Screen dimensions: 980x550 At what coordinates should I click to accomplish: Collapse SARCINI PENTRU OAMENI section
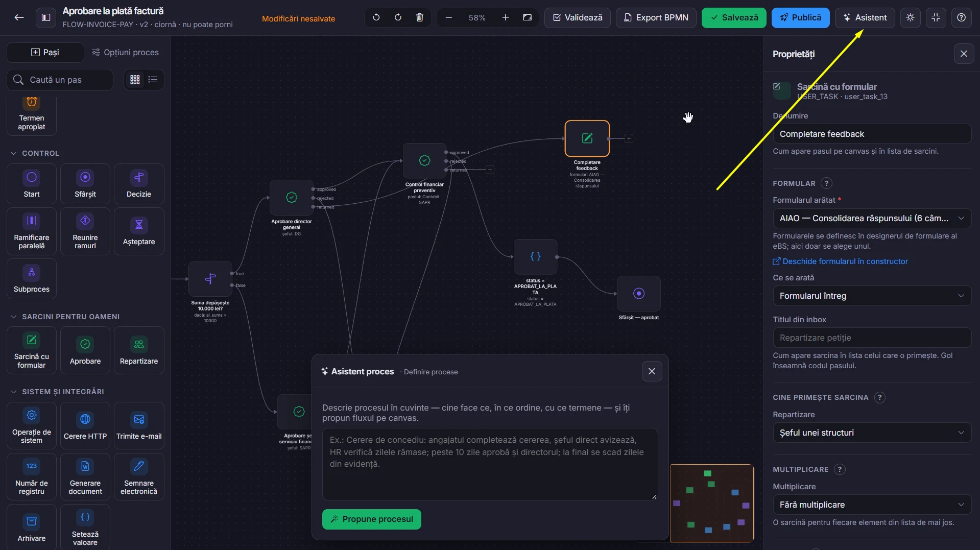pyautogui.click(x=65, y=317)
